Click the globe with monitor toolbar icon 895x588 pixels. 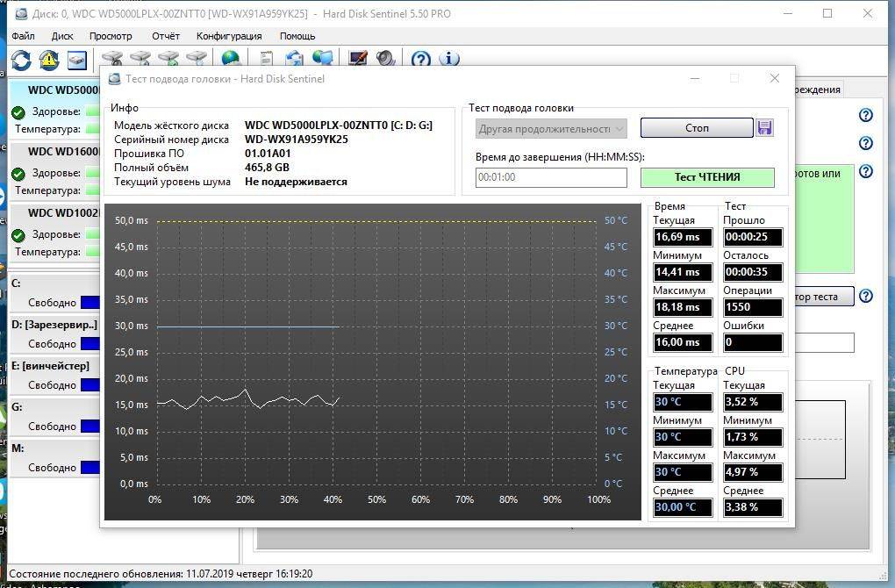pos(323,58)
